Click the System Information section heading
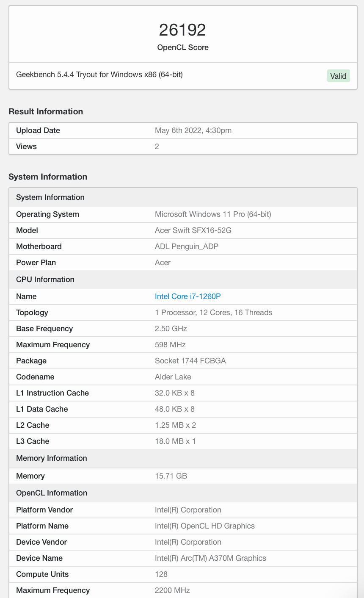364x598 pixels. 48,177
